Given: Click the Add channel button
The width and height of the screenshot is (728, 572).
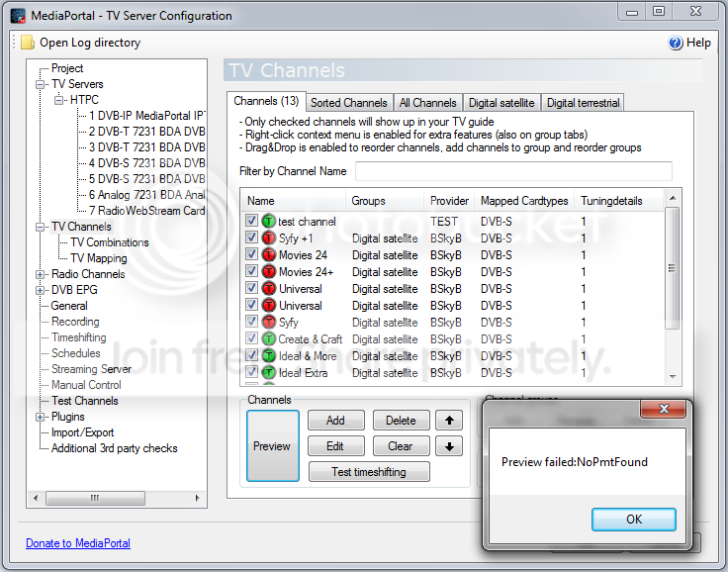Looking at the screenshot, I should (335, 421).
